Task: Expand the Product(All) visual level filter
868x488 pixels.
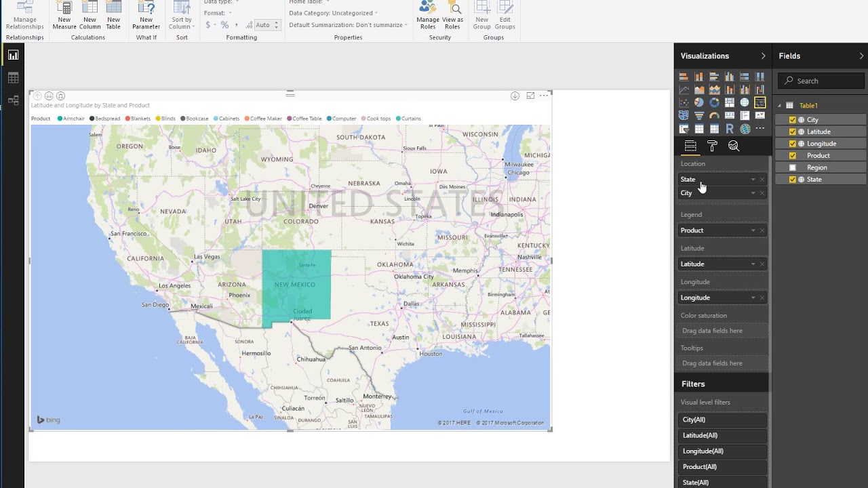Action: [722, 467]
